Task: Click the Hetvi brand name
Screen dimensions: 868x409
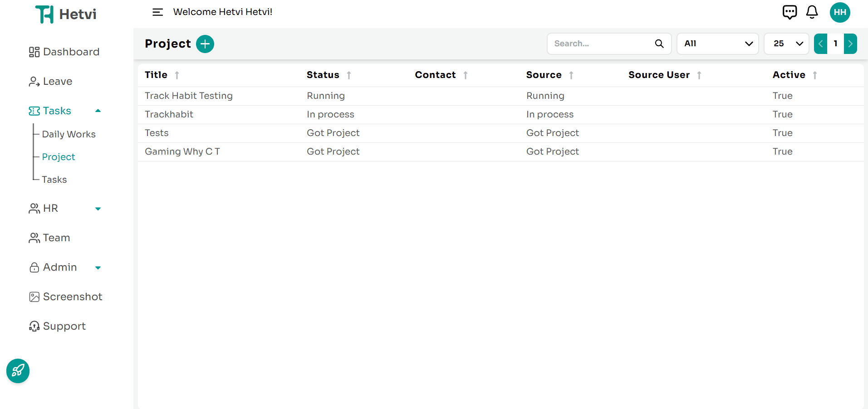Action: [x=78, y=15]
